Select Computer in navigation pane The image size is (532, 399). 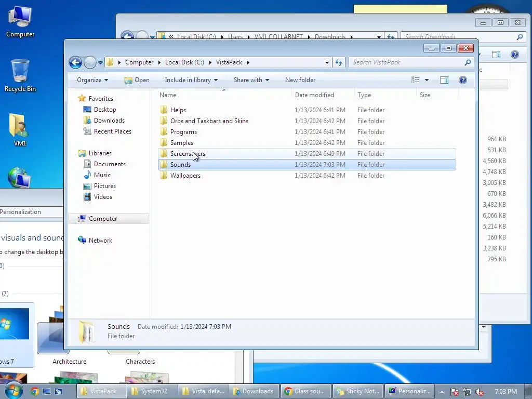point(109,219)
